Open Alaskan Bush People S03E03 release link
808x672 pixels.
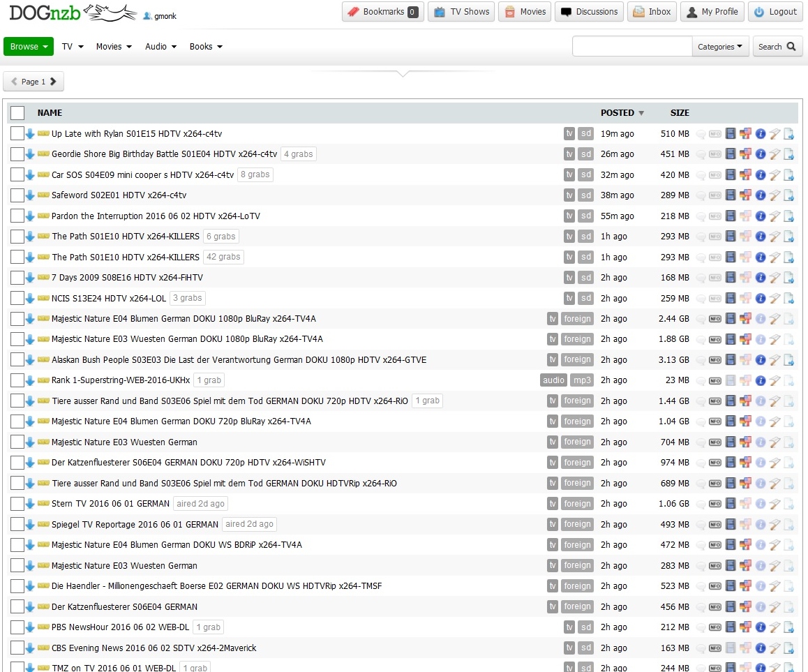tap(239, 359)
